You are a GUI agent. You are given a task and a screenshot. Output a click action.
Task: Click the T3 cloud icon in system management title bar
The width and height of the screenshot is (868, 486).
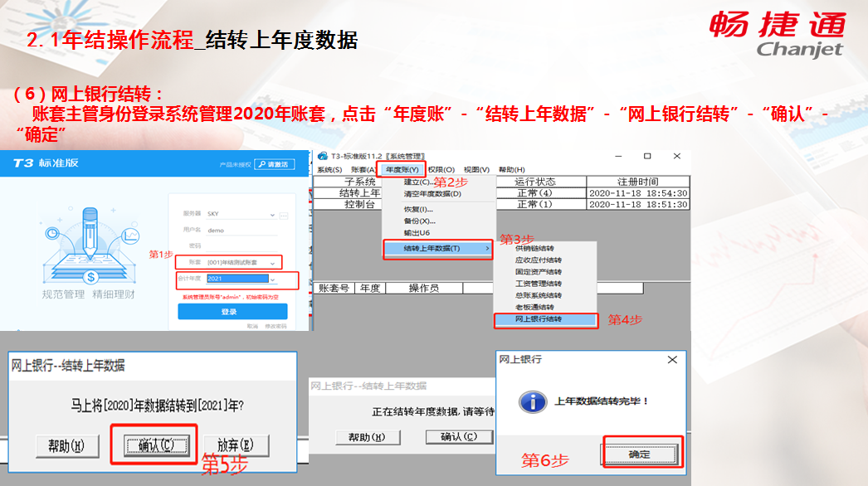click(x=322, y=157)
